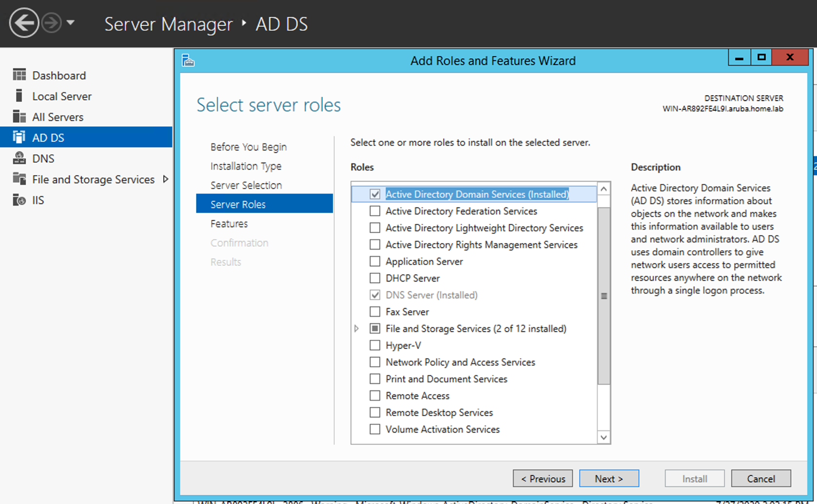Click the DNS sidebar icon
Image resolution: width=817 pixels, height=504 pixels.
pos(19,158)
